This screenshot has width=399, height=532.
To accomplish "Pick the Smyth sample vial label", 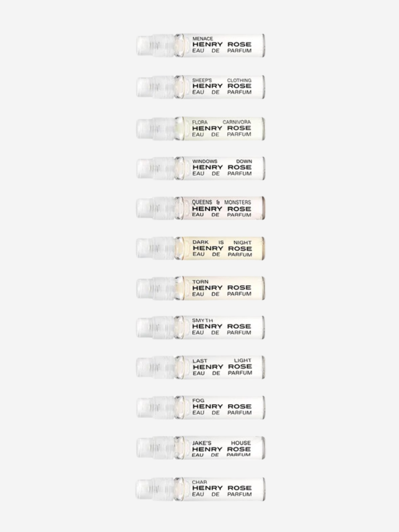I will (x=221, y=327).
